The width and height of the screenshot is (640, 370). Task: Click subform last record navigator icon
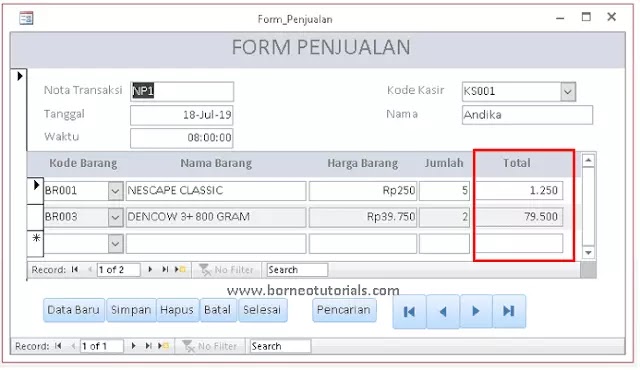coord(165,269)
